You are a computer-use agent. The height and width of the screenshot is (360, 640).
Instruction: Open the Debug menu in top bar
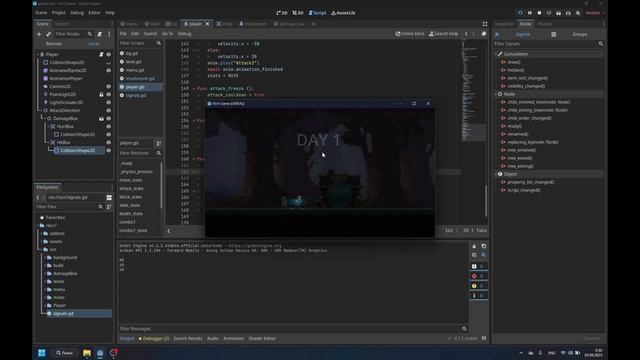point(77,13)
